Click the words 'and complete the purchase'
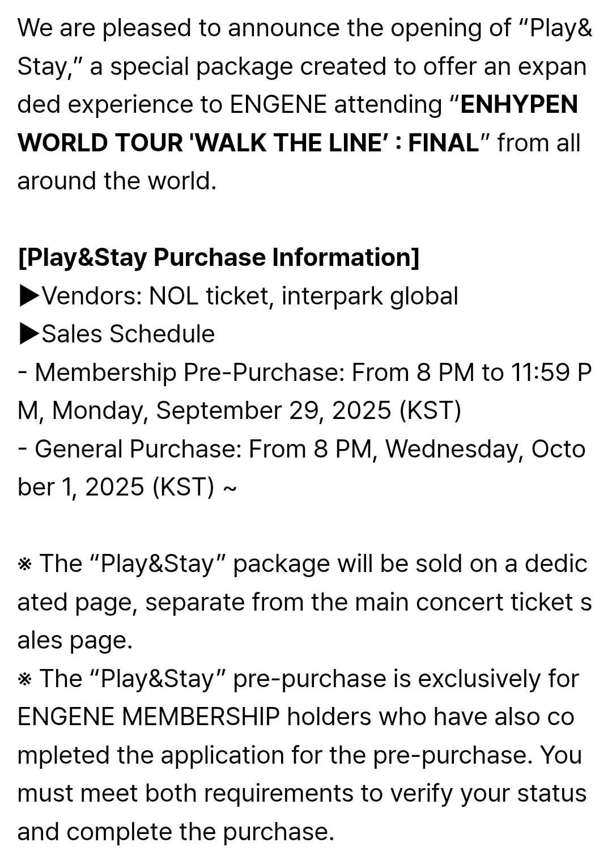This screenshot has height=868, width=612. [175, 832]
